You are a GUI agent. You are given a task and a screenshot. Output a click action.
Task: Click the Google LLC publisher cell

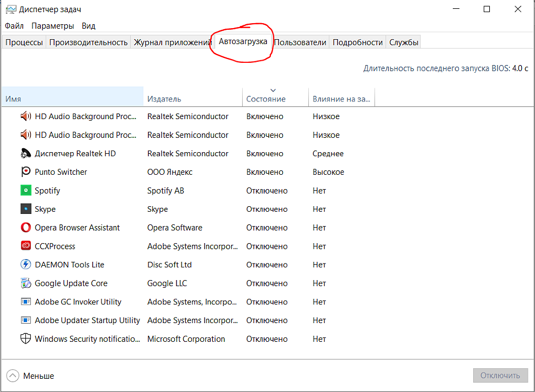point(167,283)
